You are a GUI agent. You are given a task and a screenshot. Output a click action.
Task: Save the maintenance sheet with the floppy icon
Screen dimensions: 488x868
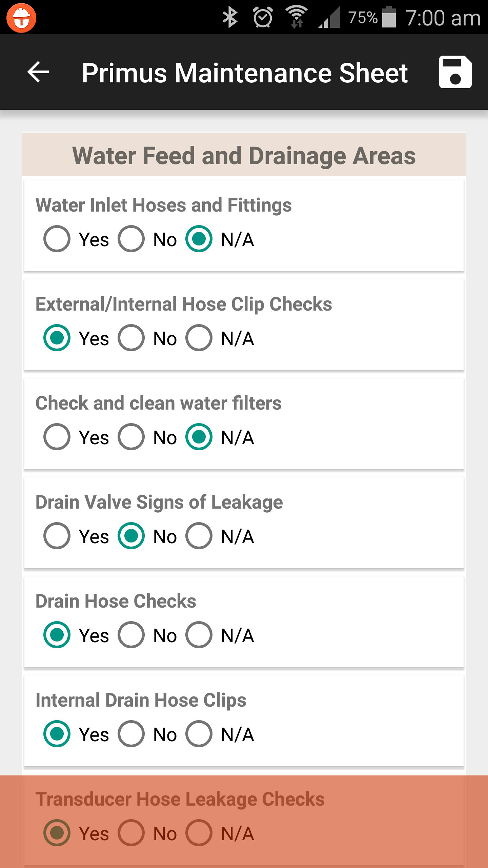pos(455,72)
